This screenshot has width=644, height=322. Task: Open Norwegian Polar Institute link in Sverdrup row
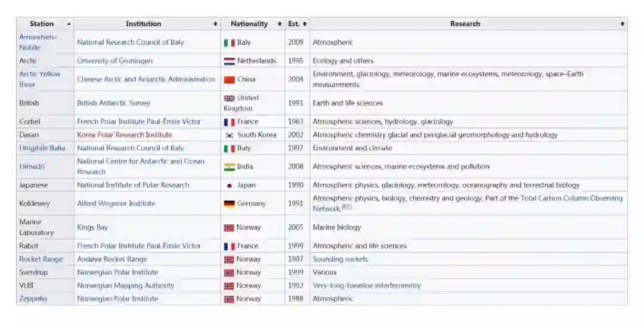click(x=117, y=273)
